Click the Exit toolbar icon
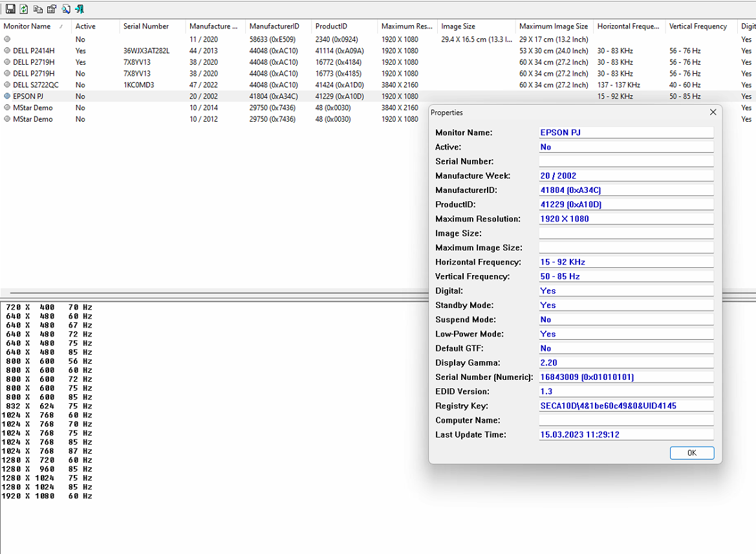This screenshot has height=554, width=756. tap(80, 8)
